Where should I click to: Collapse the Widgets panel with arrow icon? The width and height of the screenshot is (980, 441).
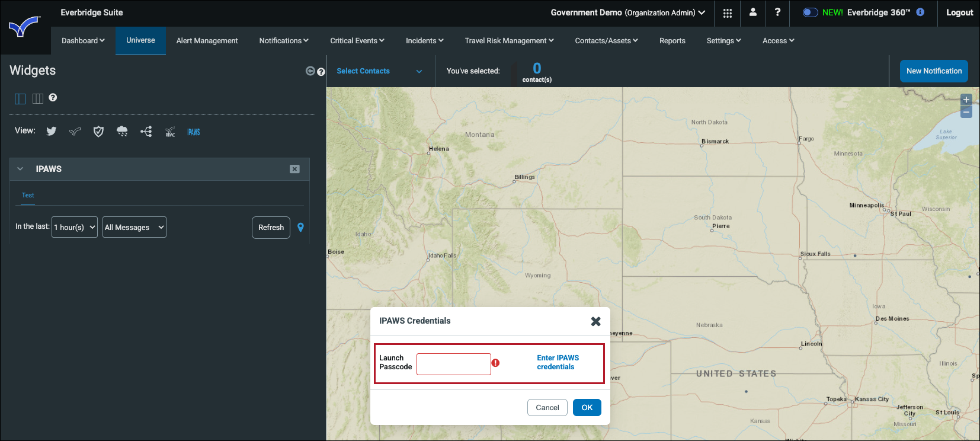point(310,71)
